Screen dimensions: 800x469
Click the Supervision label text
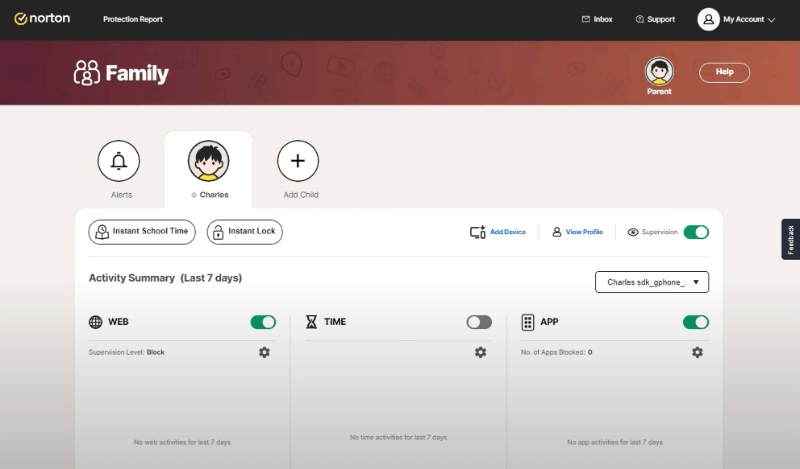pyautogui.click(x=660, y=232)
